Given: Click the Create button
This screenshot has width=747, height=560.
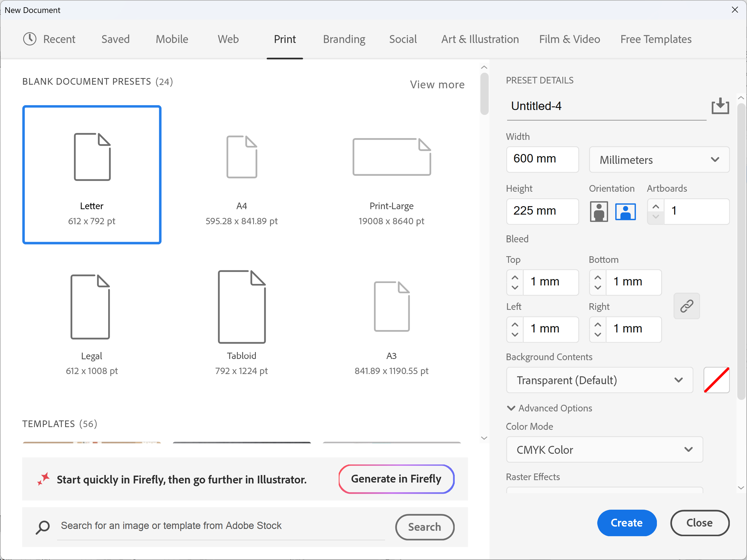Looking at the screenshot, I should click(627, 523).
